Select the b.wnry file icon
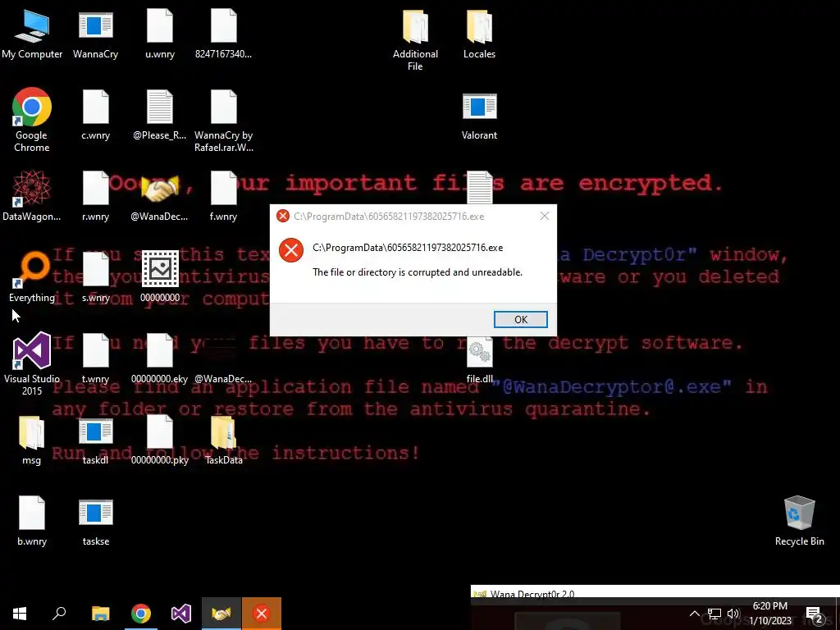Image resolution: width=840 pixels, height=630 pixels. pos(32,521)
